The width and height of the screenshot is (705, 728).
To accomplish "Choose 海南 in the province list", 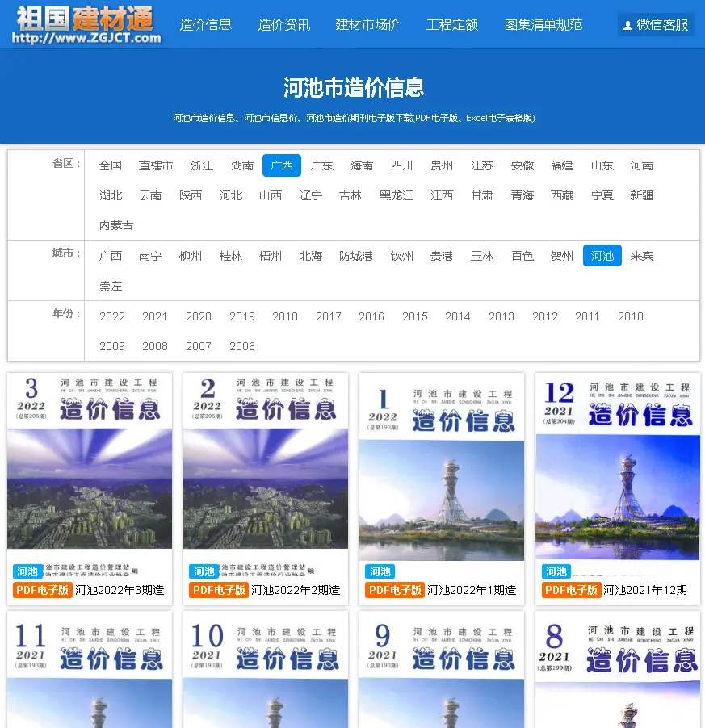I will 362,165.
